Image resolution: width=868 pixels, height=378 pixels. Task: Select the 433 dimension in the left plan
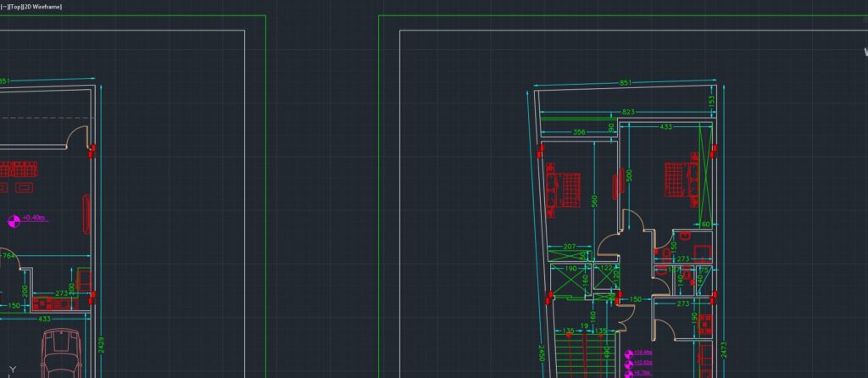44,320
